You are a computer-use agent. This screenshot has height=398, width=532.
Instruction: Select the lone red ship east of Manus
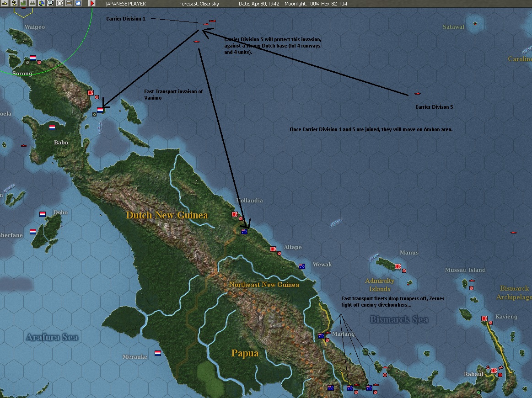coord(514,233)
